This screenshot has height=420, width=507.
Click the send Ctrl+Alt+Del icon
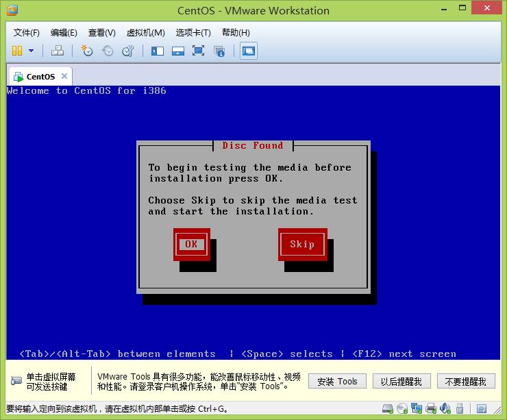point(58,51)
